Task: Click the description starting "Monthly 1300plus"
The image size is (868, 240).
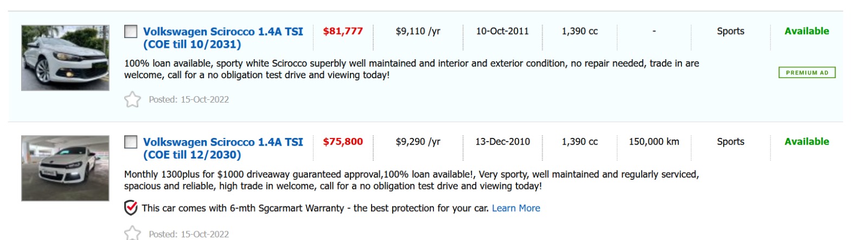Action: tap(411, 180)
